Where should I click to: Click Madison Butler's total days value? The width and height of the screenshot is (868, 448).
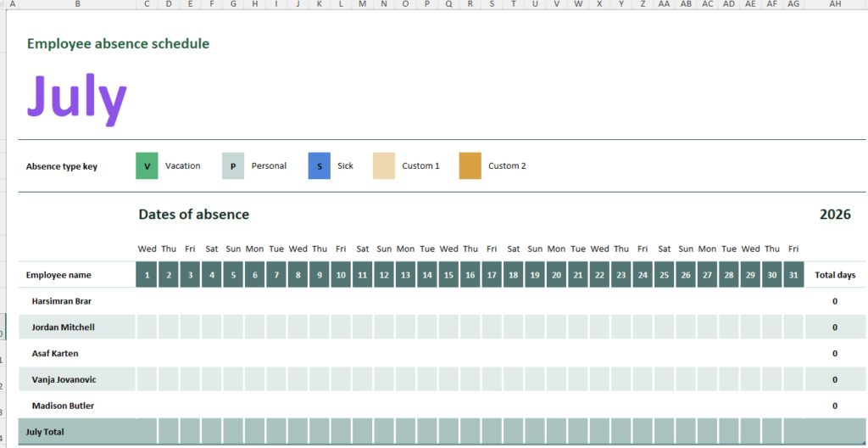click(835, 406)
